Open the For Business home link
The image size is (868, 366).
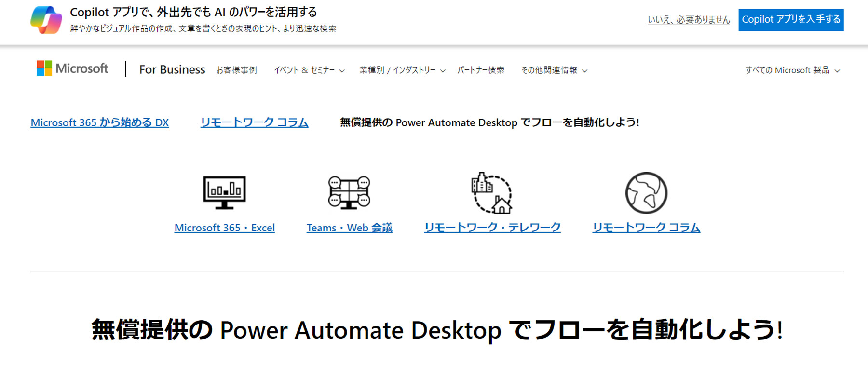point(172,69)
